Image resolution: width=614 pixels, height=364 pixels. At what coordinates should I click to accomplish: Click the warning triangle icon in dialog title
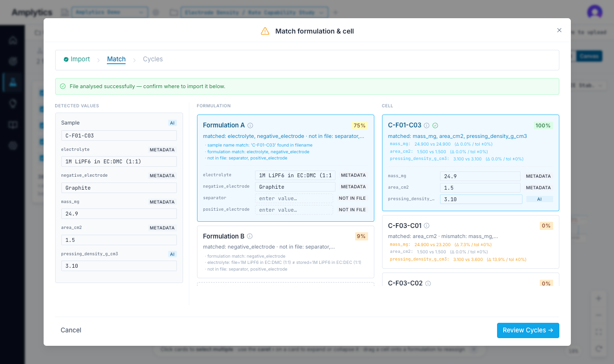click(265, 31)
